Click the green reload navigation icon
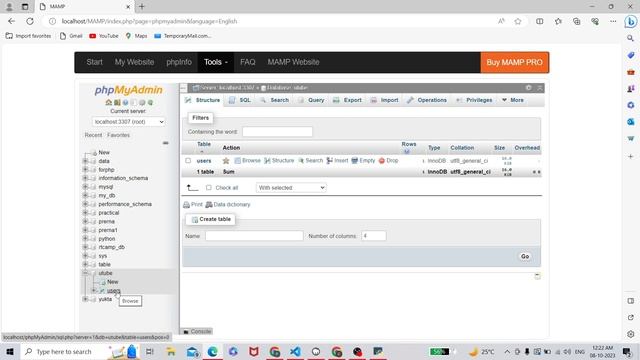This screenshot has height=360, width=640. point(151,102)
